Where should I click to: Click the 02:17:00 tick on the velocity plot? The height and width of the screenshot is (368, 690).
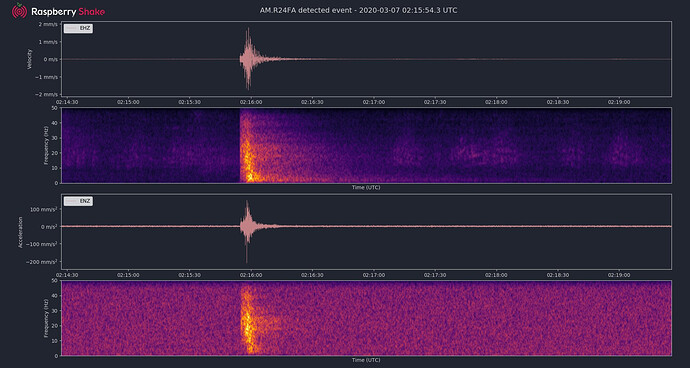coord(374,102)
